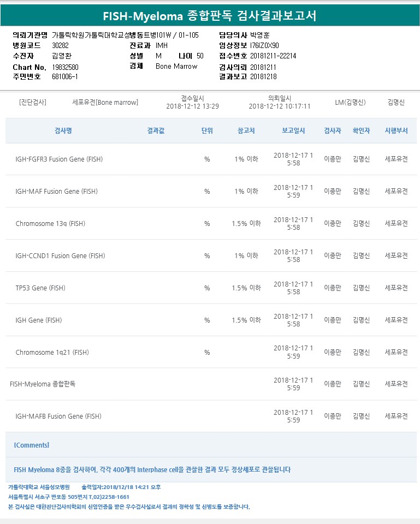Click IGH-FGFR3 Fusion Gene (FISH) test name
The width and height of the screenshot is (420, 524).
tap(59, 159)
